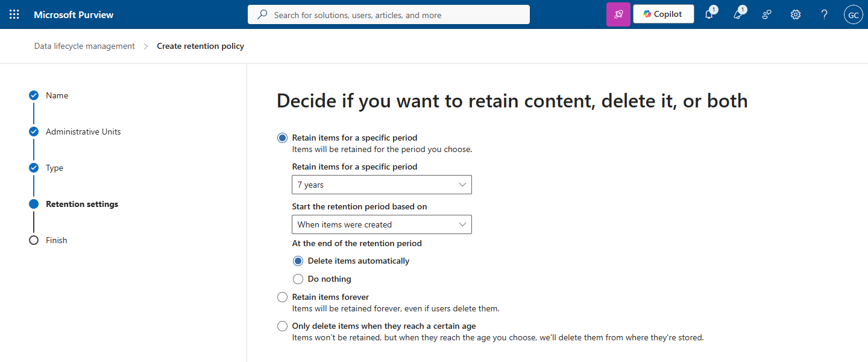Click the page heading about retaining content
The height and width of the screenshot is (362, 868).
coord(512,101)
